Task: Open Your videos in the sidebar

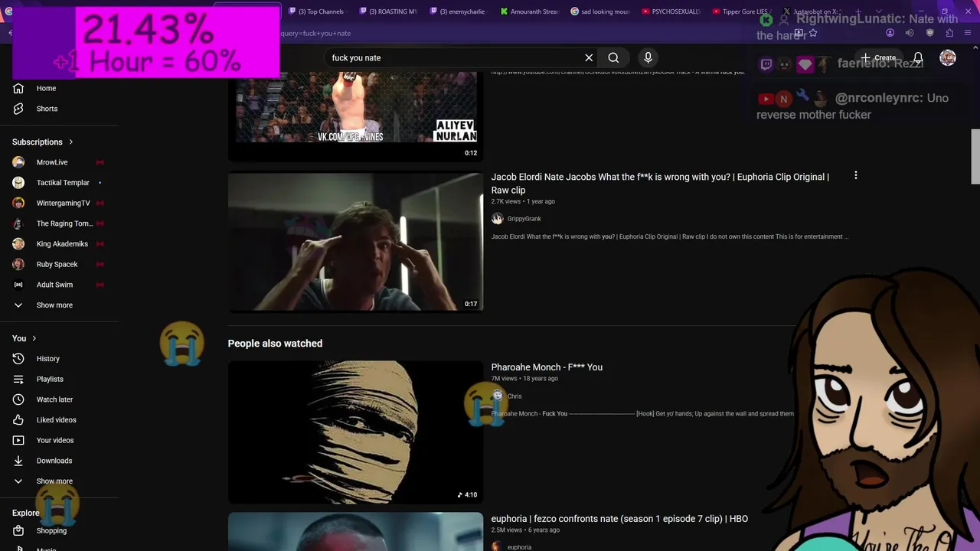Action: pos(55,440)
